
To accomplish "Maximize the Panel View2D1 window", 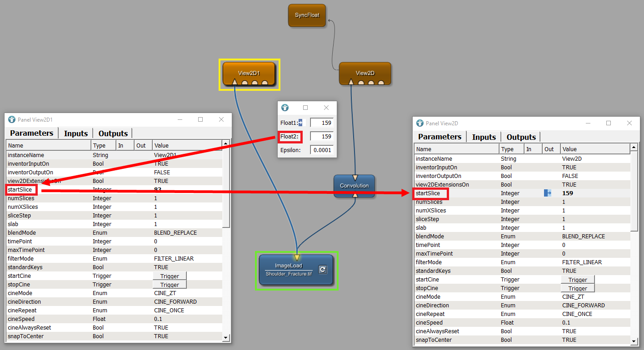I will pyautogui.click(x=200, y=120).
